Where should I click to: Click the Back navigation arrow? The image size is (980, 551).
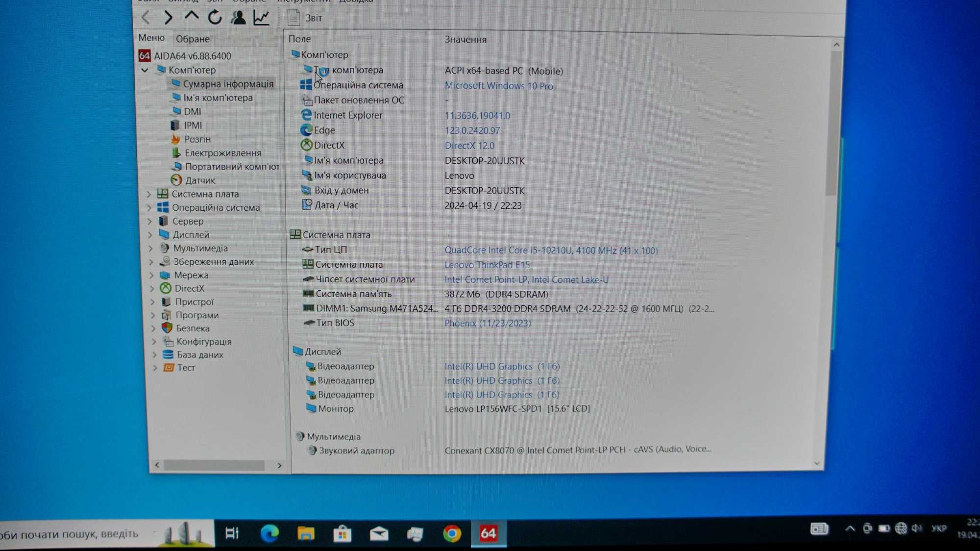point(146,18)
